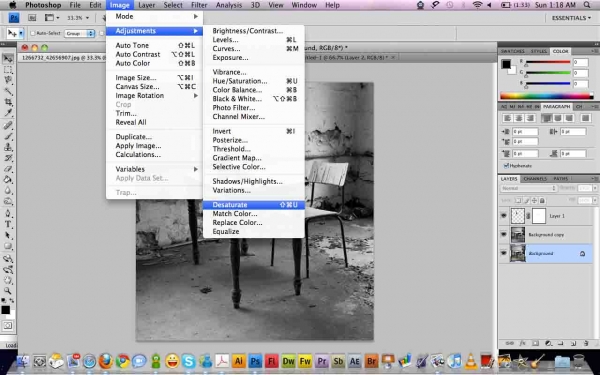Expand the Image Rotation submenu
This screenshot has height=375, width=600.
click(154, 96)
